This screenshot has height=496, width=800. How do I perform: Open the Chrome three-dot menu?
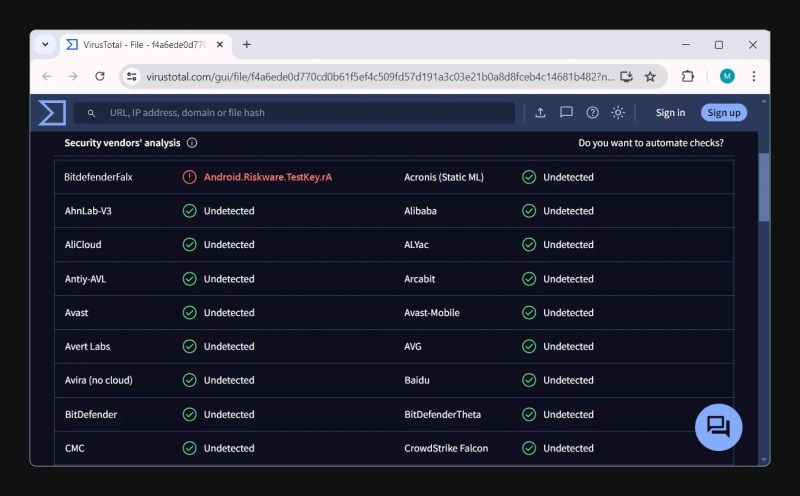754,77
